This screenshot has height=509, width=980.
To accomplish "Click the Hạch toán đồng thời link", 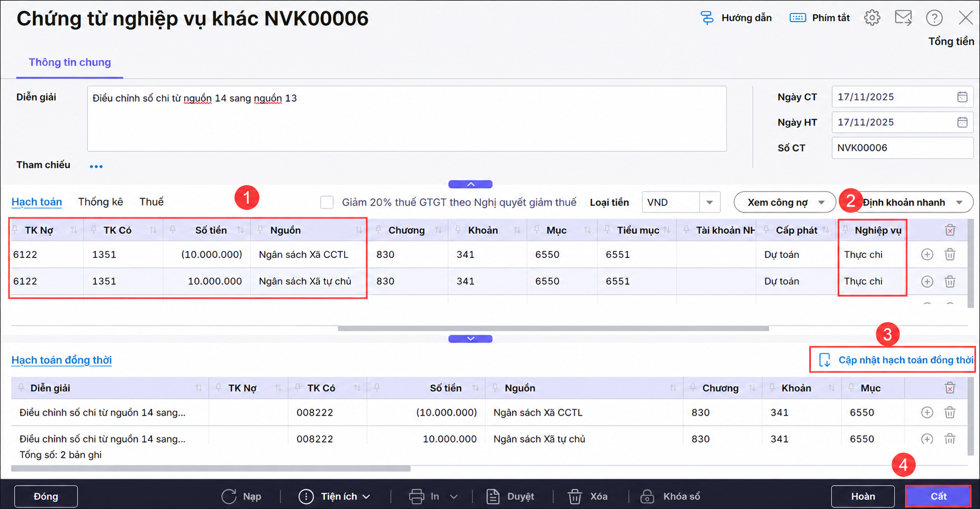I will click(61, 360).
